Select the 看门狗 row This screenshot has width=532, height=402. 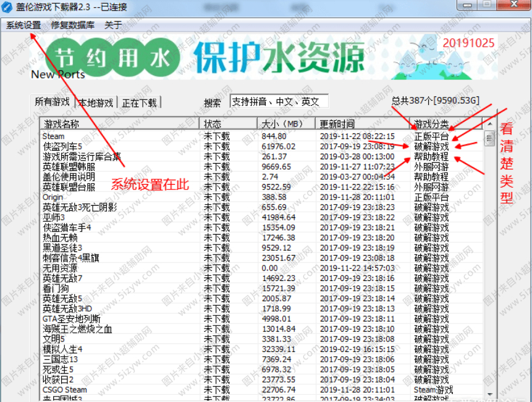pyautogui.click(x=261, y=288)
